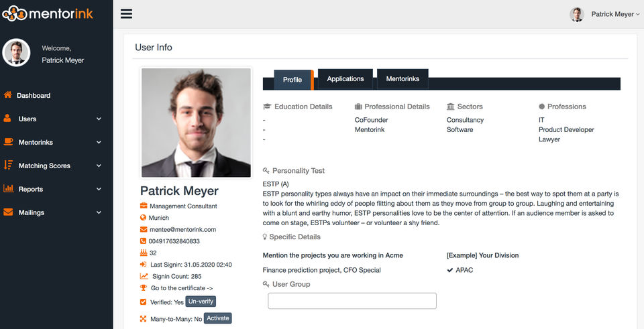The height and width of the screenshot is (329, 644).
Task: Click the Dashboard home icon
Action: coord(8,95)
